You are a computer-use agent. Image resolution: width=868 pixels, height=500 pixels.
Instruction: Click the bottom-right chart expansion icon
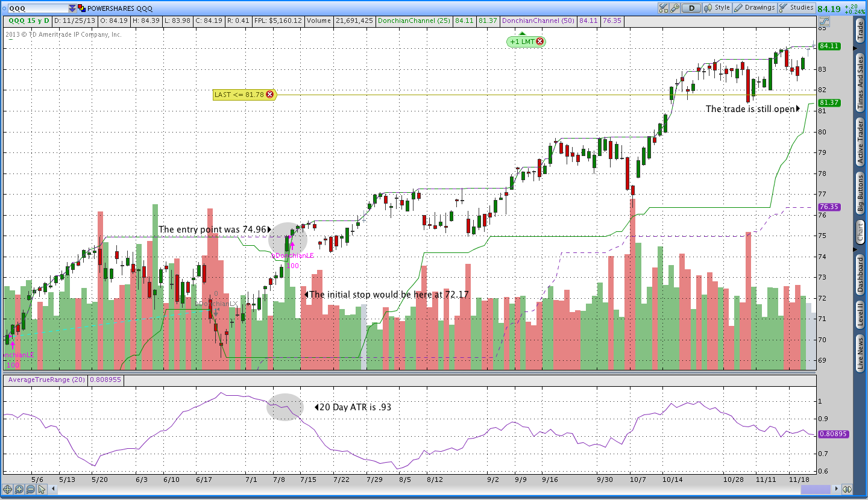(x=847, y=489)
